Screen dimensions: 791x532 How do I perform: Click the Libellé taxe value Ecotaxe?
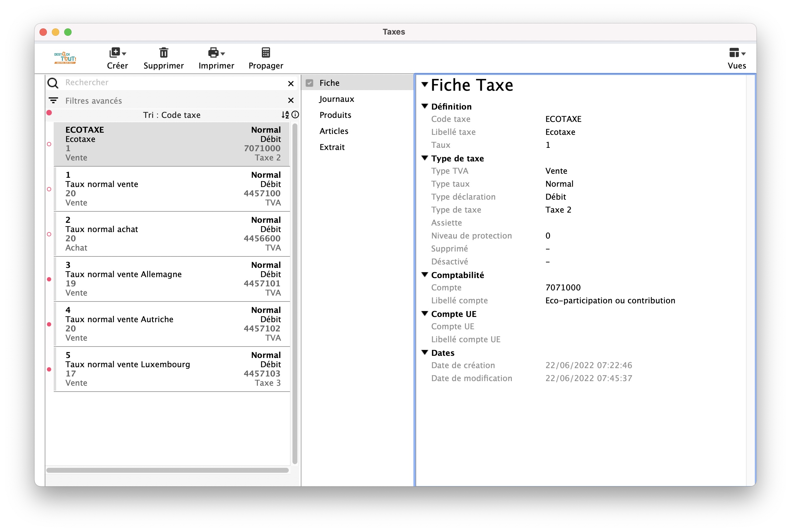click(560, 132)
